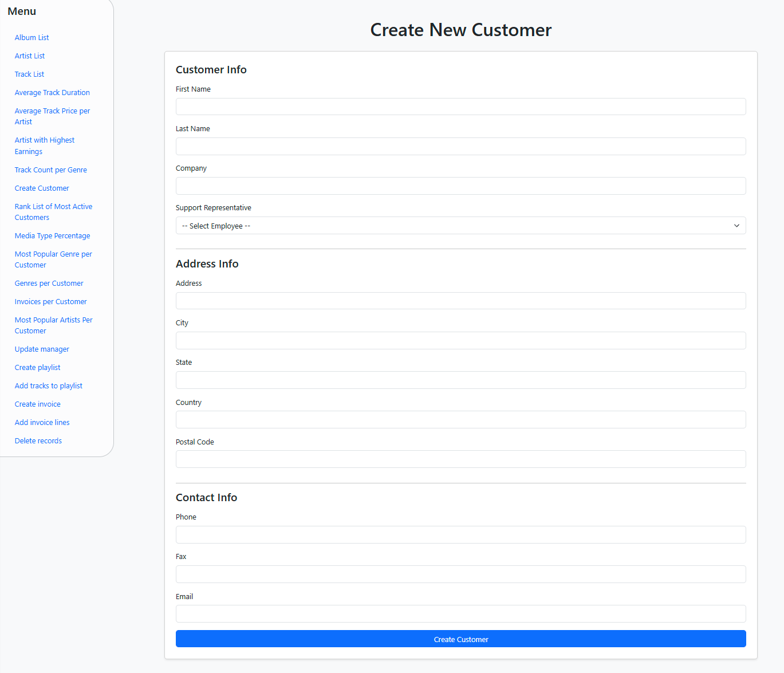Navigate to Average Track Duration
Image resolution: width=784 pixels, height=673 pixels.
tap(52, 93)
